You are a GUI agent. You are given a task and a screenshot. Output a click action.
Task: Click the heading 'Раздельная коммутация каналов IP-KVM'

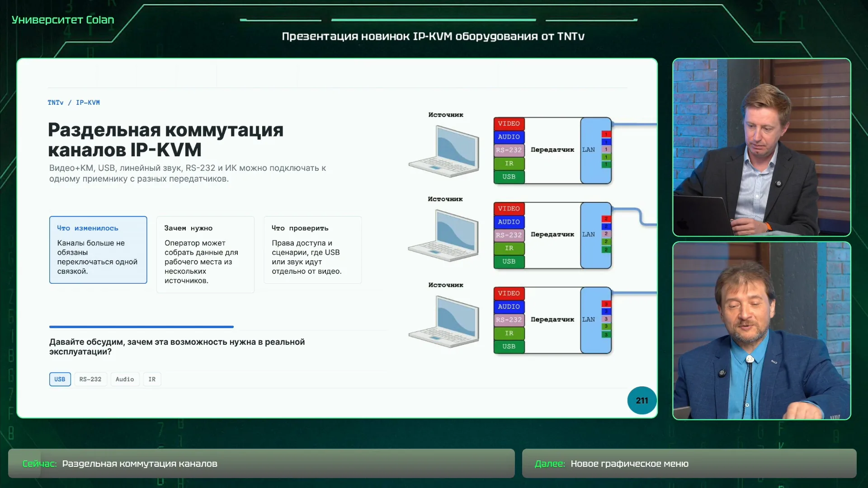click(166, 140)
